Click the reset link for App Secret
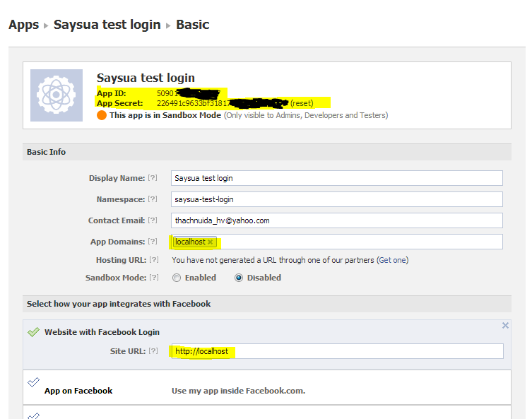532x419 pixels. click(x=302, y=103)
